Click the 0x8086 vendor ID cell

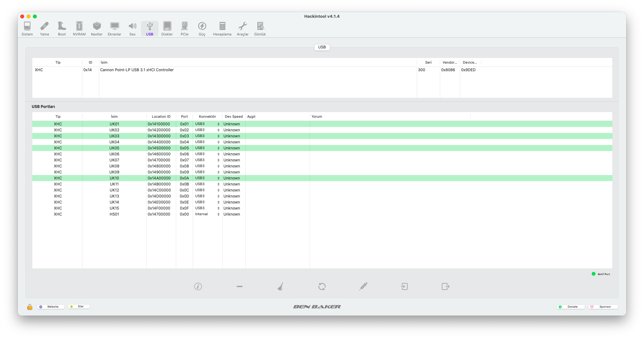tap(448, 70)
